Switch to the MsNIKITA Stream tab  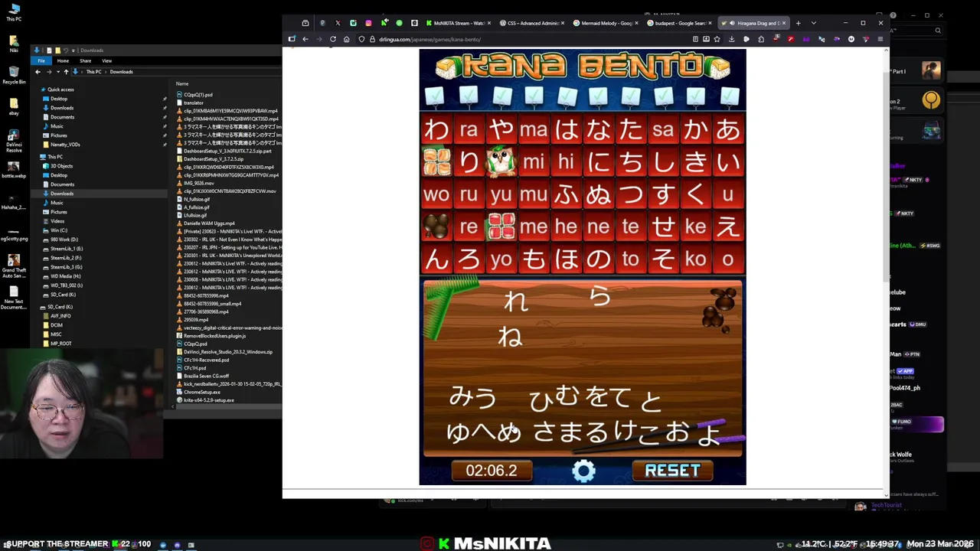pyautogui.click(x=457, y=23)
